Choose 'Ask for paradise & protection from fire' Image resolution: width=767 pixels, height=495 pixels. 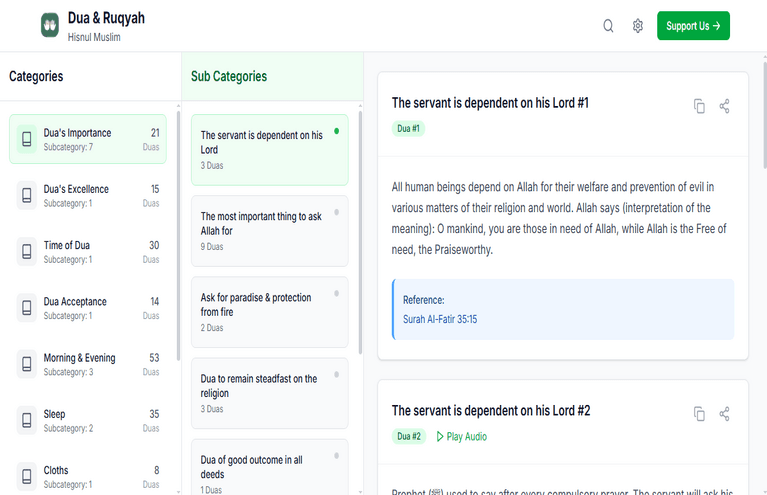tap(269, 311)
